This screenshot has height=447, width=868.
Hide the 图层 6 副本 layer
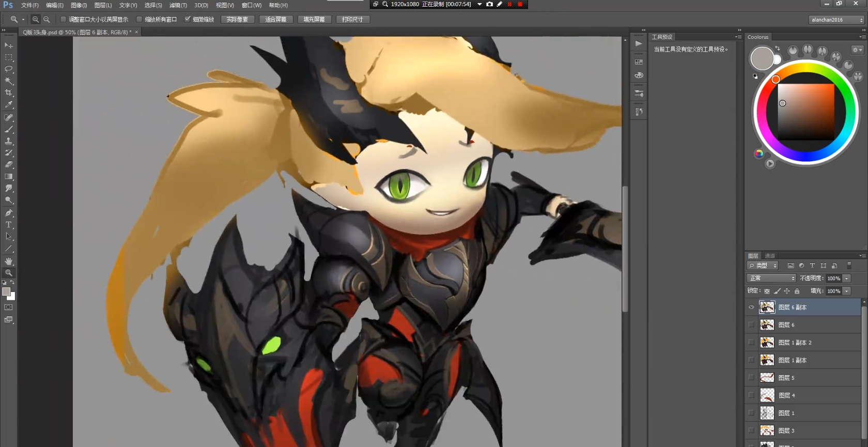coord(751,307)
